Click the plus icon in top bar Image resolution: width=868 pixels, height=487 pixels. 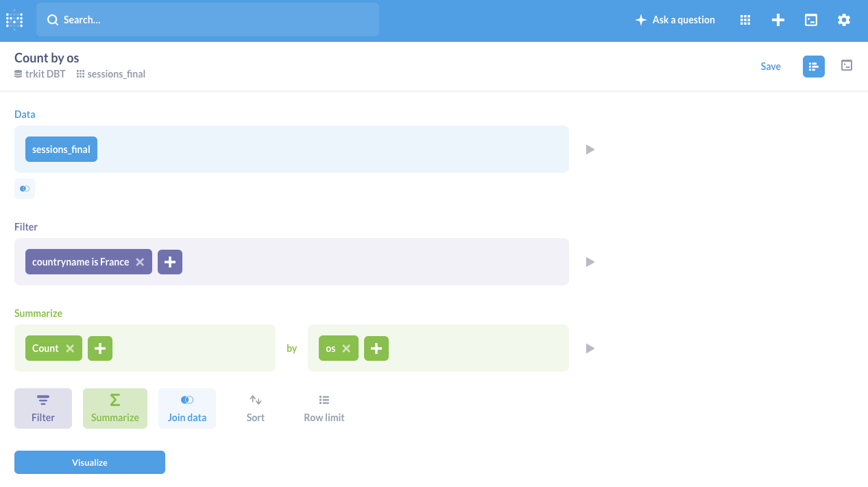(778, 20)
